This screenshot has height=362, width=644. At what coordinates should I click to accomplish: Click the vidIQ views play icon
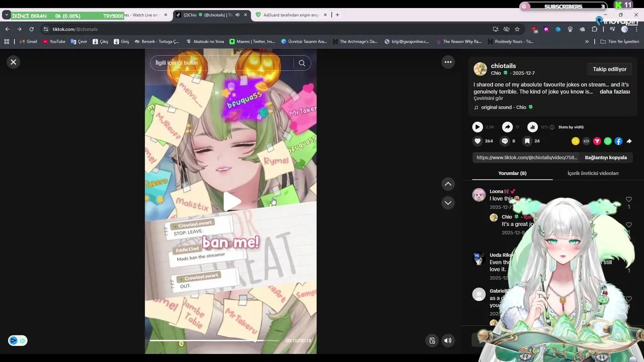click(x=477, y=127)
